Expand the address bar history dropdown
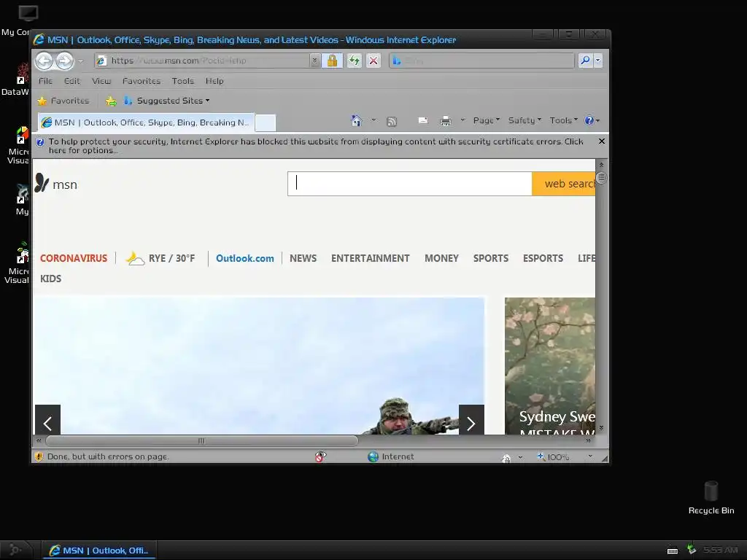This screenshot has width=747, height=560. (314, 61)
